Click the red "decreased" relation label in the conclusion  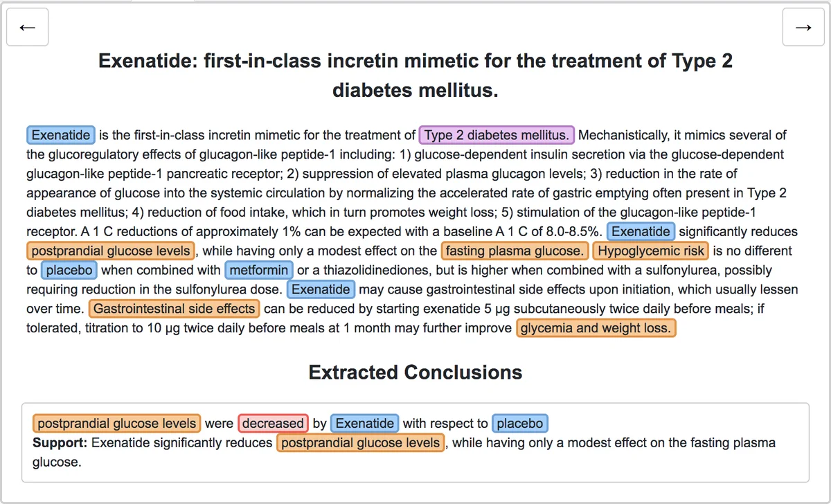click(x=273, y=422)
